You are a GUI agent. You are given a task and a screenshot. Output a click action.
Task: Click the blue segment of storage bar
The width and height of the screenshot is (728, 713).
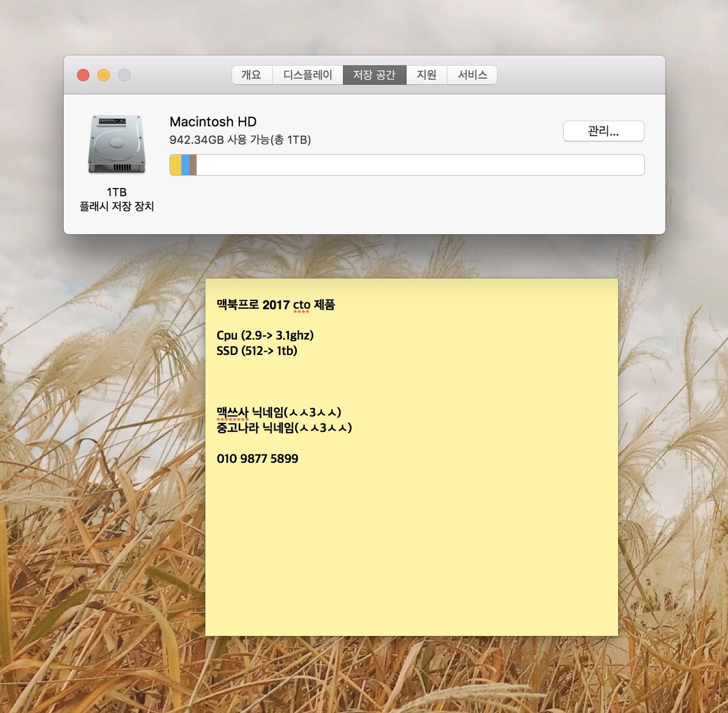(x=185, y=165)
